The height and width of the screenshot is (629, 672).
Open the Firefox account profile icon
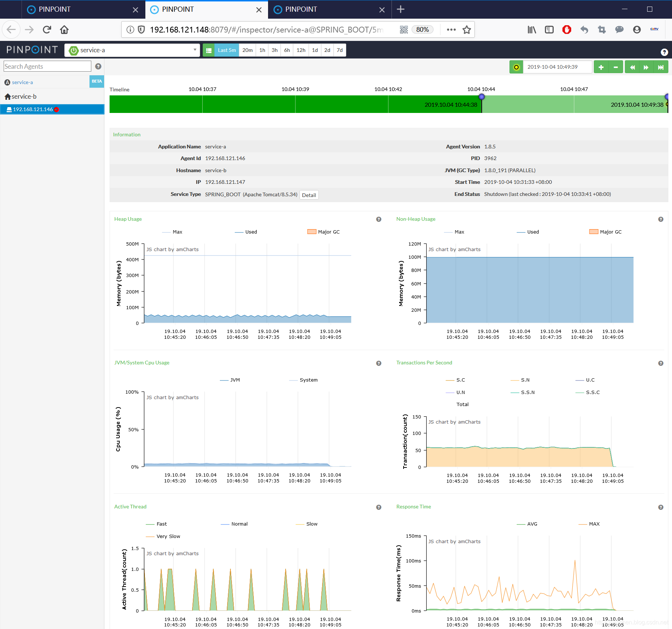pyautogui.click(x=637, y=30)
